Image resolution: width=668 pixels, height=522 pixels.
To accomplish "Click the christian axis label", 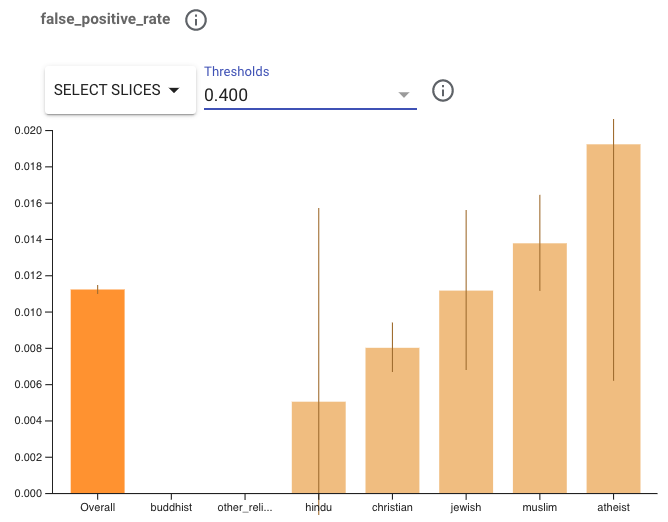I will click(x=392, y=508).
